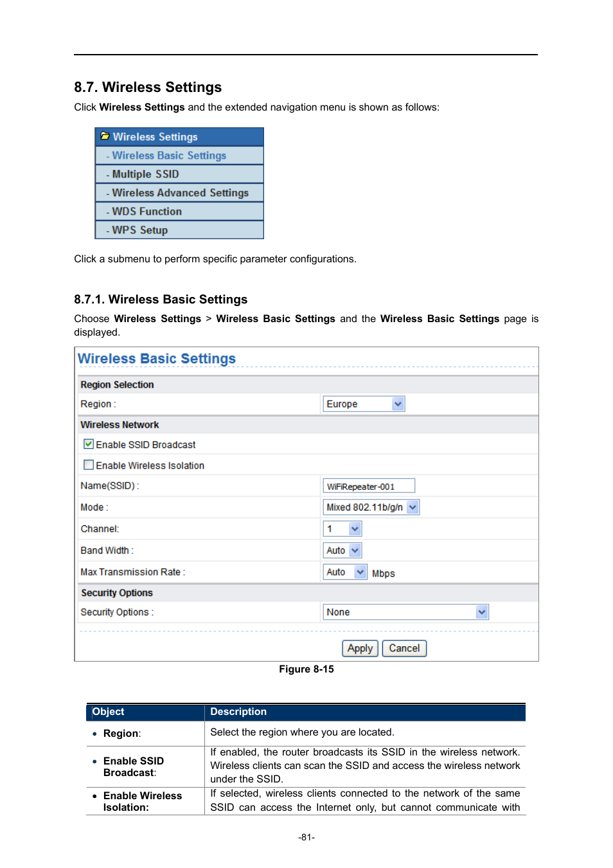Select the 8.7.1. Wireless Basic Settings heading
This screenshot has width=613, height=868.
(161, 300)
